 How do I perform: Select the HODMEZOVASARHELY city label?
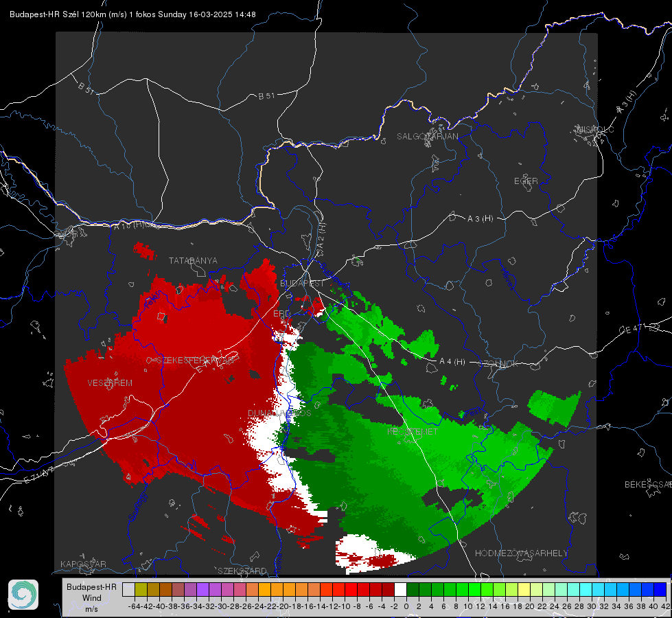521,553
